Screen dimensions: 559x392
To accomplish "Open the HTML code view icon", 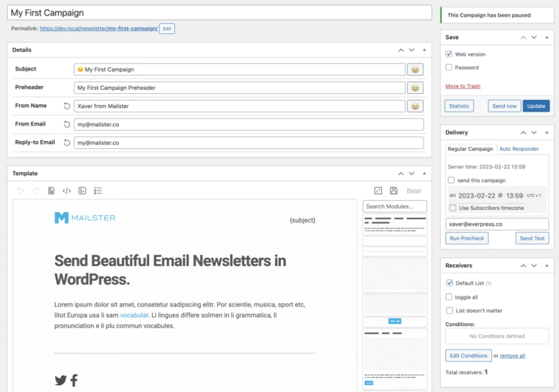I will [66, 191].
